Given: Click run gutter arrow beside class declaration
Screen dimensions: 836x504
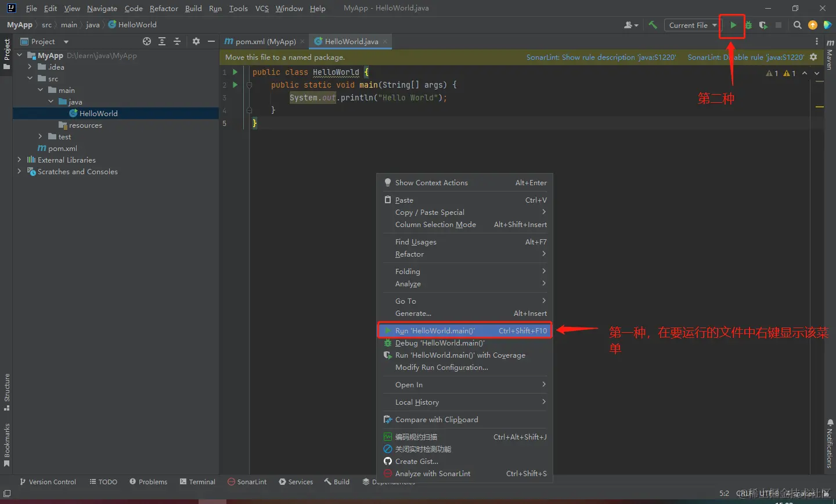Looking at the screenshot, I should tap(235, 72).
